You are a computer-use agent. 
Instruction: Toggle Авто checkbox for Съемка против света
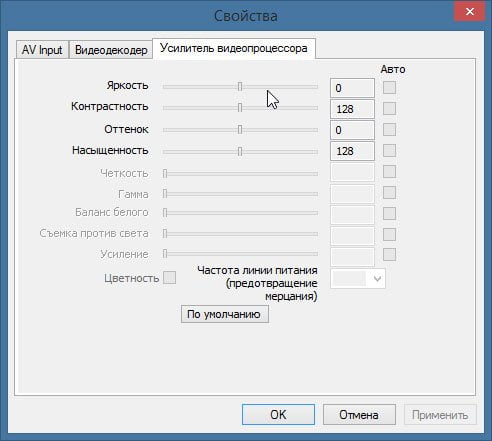[389, 234]
